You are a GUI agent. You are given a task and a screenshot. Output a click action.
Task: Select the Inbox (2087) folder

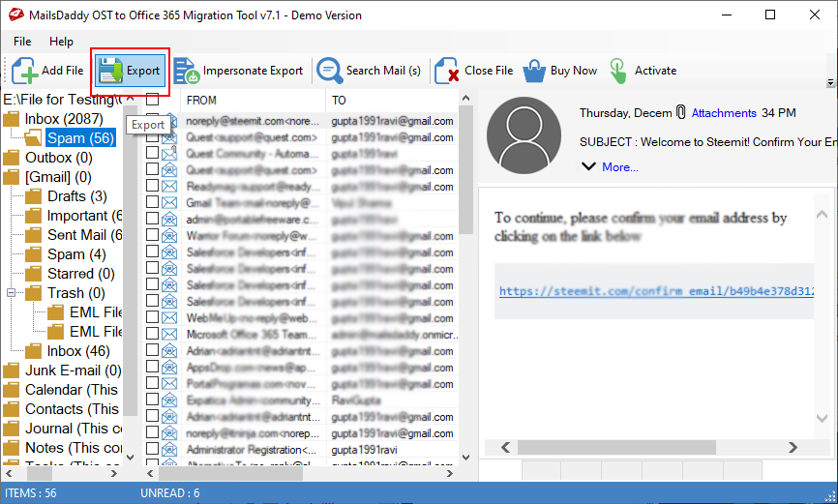[x=64, y=119]
